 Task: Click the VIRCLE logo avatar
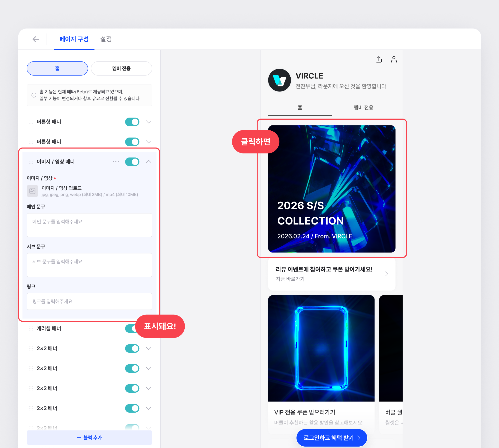[279, 80]
